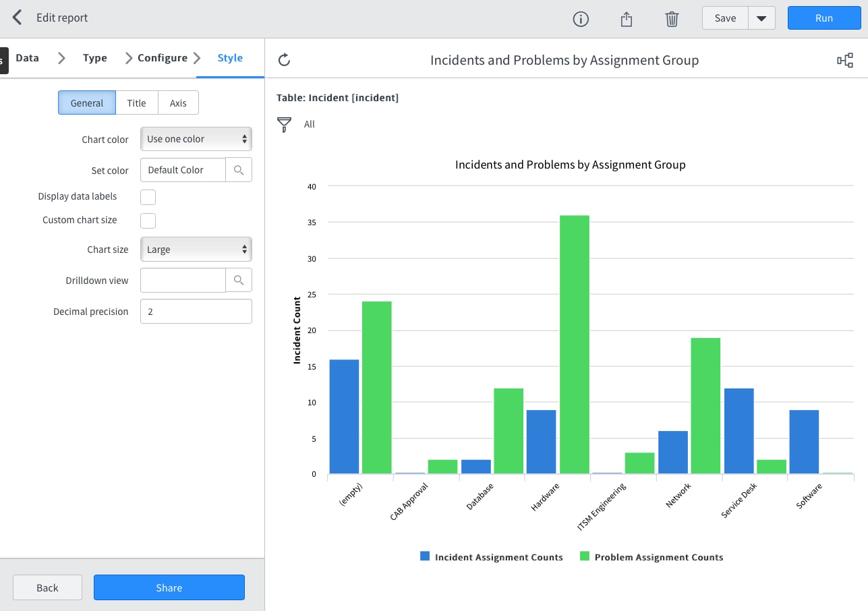Open the Save options dropdown arrow
The width and height of the screenshot is (868, 611).
761,18
